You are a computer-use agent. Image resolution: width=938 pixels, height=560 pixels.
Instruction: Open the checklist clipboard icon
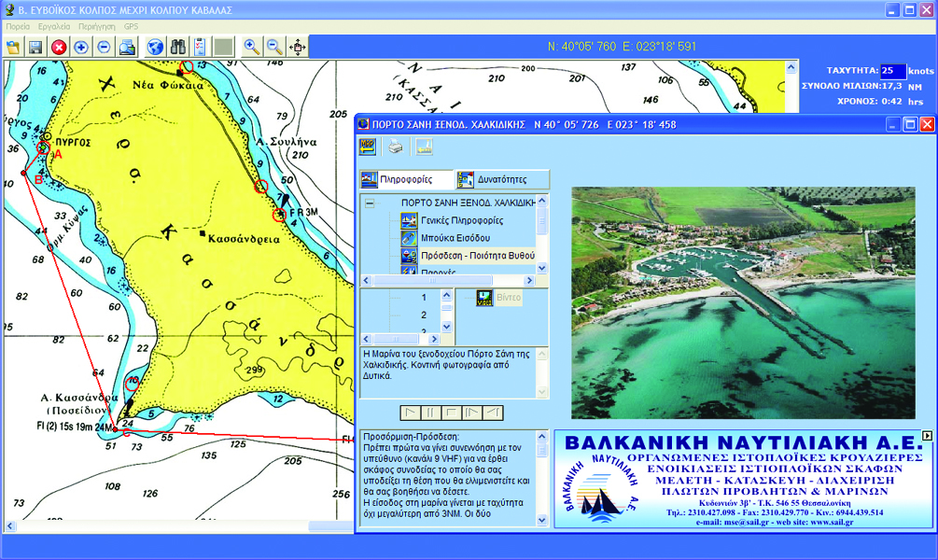pyautogui.click(x=201, y=47)
